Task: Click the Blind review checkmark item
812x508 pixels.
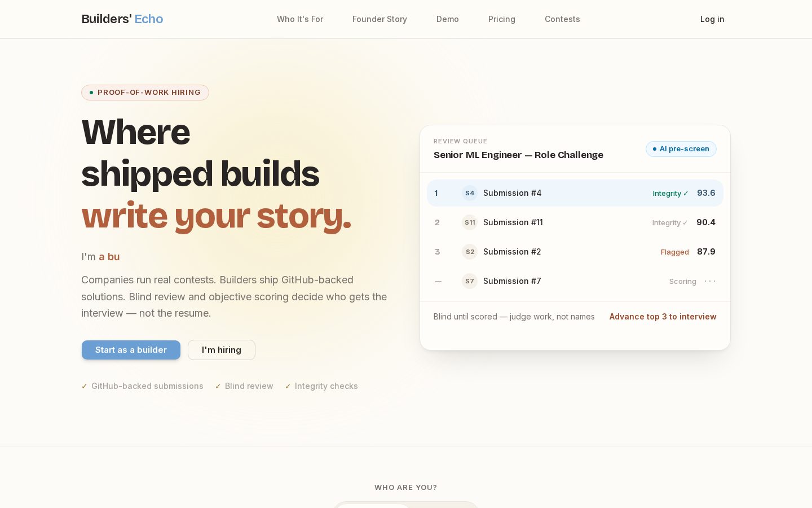Action: point(244,386)
